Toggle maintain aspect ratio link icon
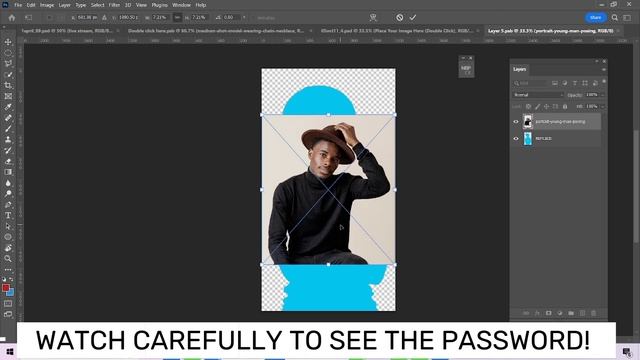The height and width of the screenshot is (360, 640). tap(177, 18)
